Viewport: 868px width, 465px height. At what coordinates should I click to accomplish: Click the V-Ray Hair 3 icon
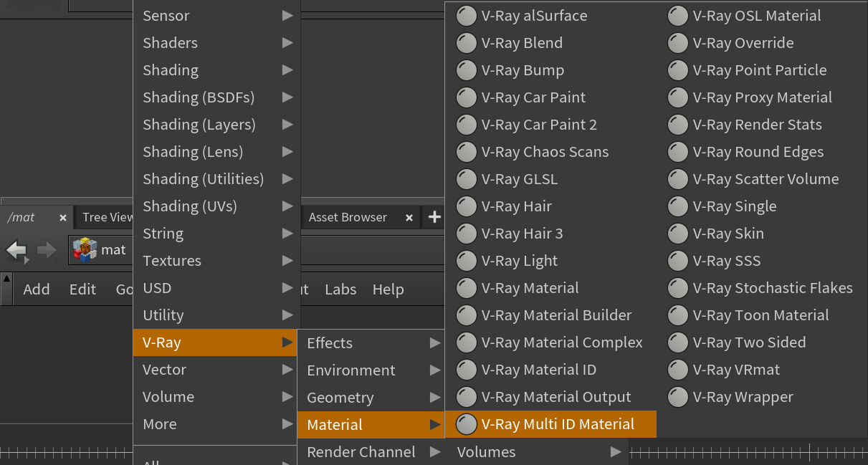click(x=467, y=234)
